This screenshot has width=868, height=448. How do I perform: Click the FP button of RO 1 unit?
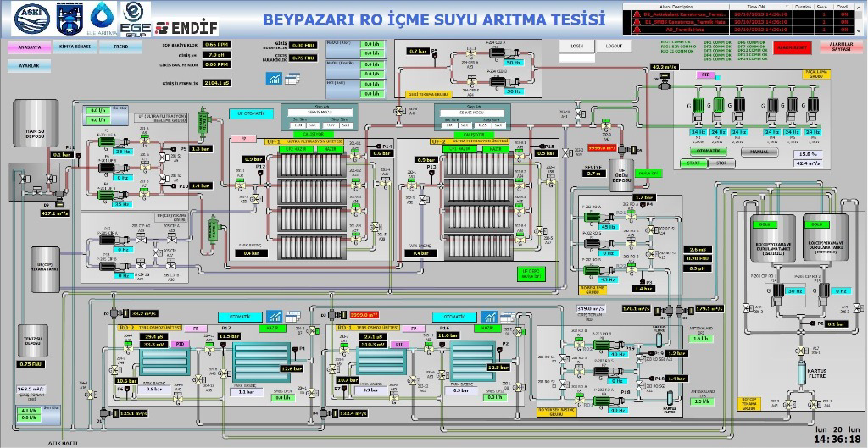[x=414, y=328]
